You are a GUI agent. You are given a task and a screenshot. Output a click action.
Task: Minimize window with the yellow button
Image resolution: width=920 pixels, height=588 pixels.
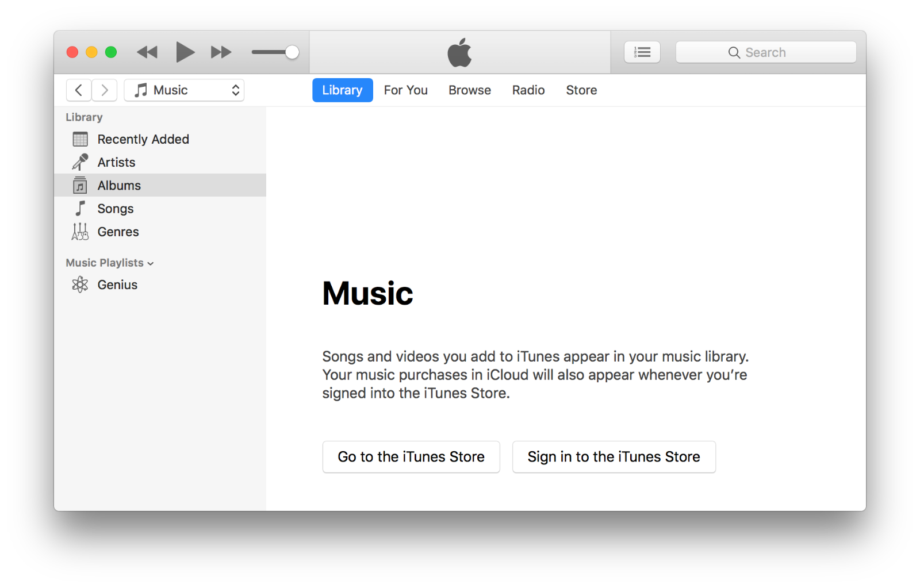(x=91, y=52)
